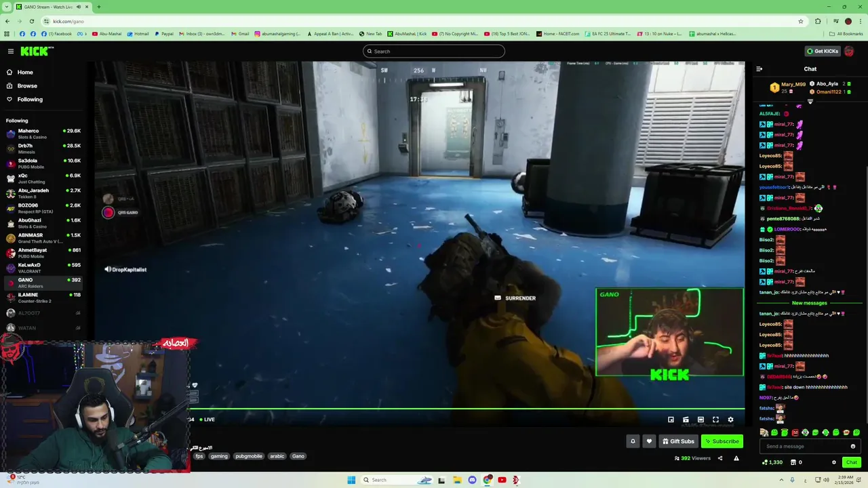This screenshot has width=868, height=488.
Task: Bookmark this page with star icon
Action: pos(801,21)
